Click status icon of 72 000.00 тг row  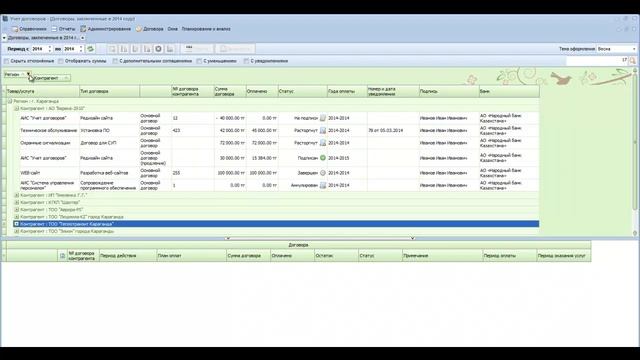click(322, 143)
